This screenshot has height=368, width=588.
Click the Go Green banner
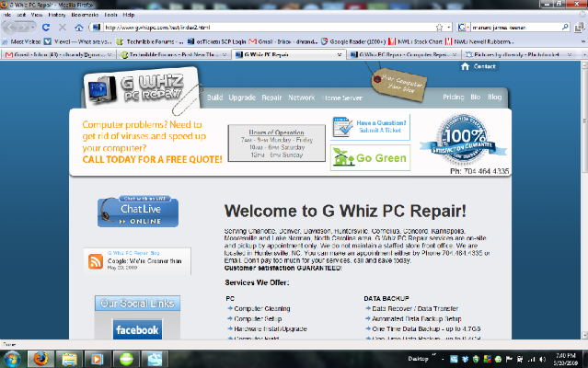point(370,157)
